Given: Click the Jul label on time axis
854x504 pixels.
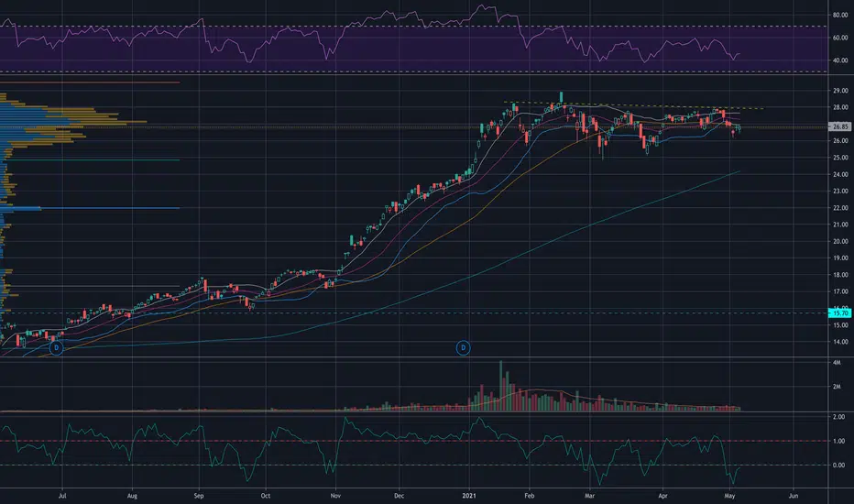Looking at the screenshot, I should pos(62,496).
